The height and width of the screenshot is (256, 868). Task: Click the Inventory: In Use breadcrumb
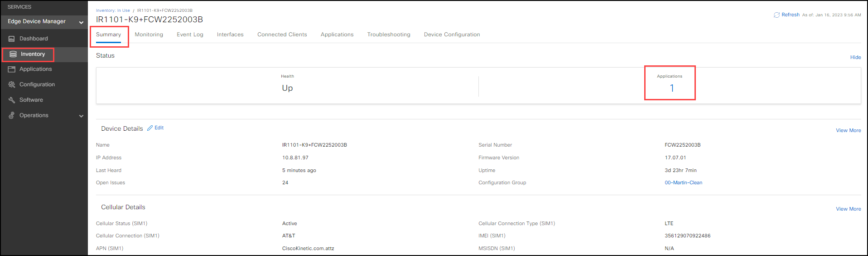click(113, 10)
